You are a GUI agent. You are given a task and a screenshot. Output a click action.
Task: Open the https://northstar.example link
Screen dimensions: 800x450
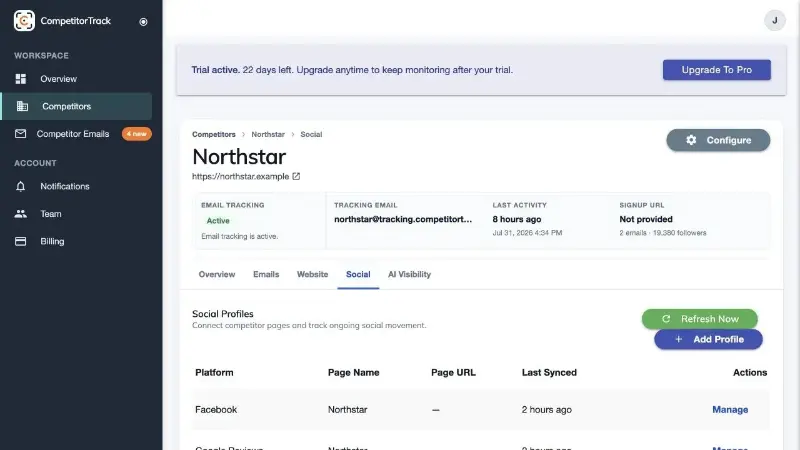pyautogui.click(x=240, y=176)
